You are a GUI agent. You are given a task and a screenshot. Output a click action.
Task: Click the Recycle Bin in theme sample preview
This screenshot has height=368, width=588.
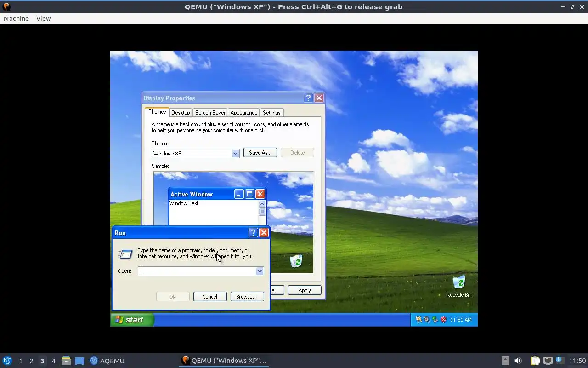tap(296, 261)
